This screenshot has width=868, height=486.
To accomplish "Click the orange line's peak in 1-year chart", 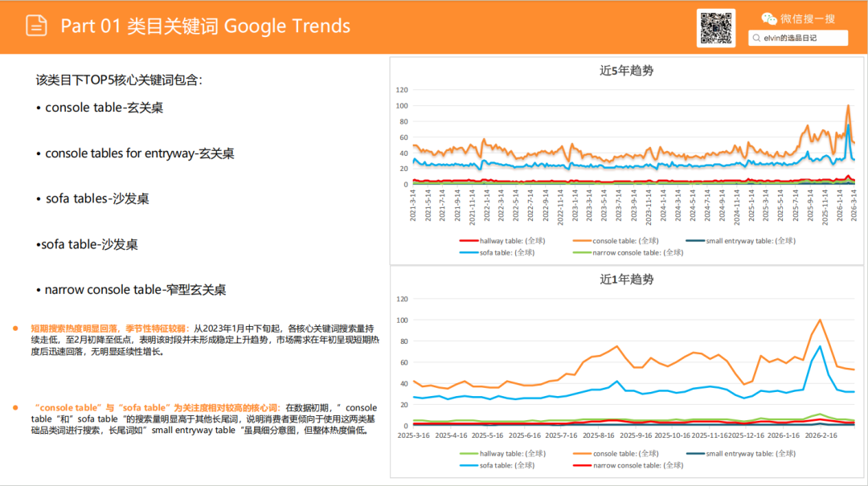I will click(x=820, y=320).
